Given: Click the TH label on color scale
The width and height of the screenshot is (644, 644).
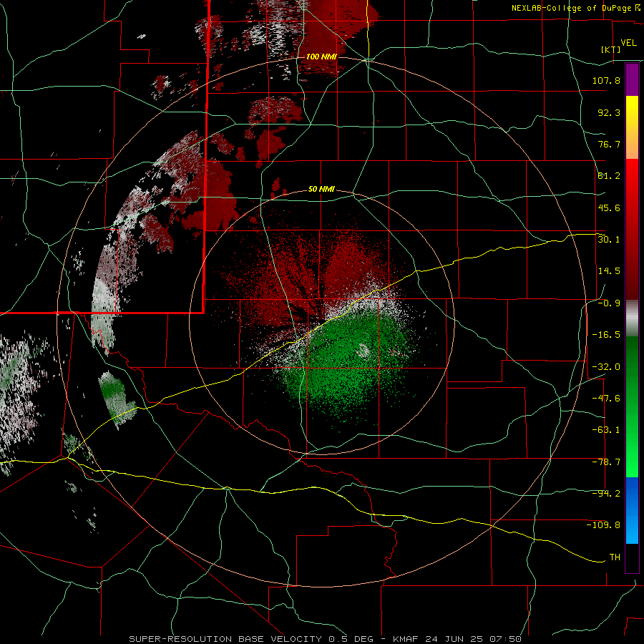Looking at the screenshot, I should click(x=615, y=557).
